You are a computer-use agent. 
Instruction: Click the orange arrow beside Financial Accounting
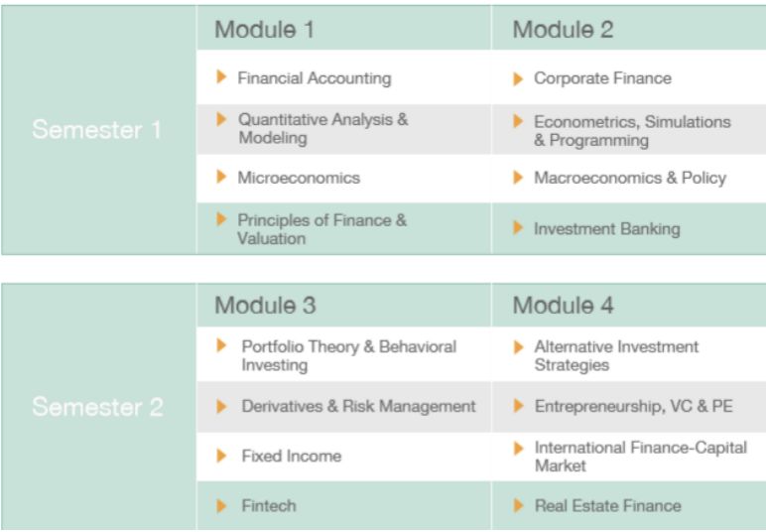(221, 76)
